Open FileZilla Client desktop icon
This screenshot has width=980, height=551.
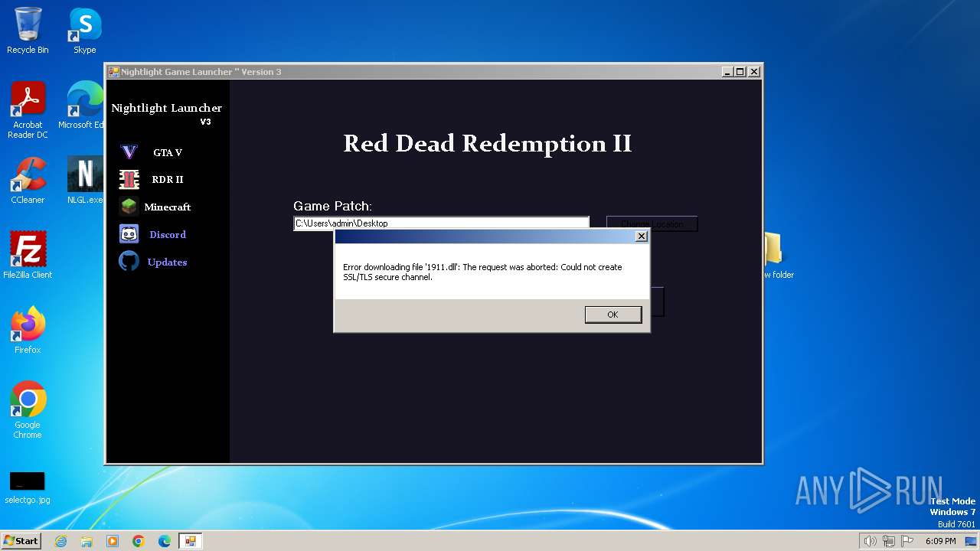28,256
